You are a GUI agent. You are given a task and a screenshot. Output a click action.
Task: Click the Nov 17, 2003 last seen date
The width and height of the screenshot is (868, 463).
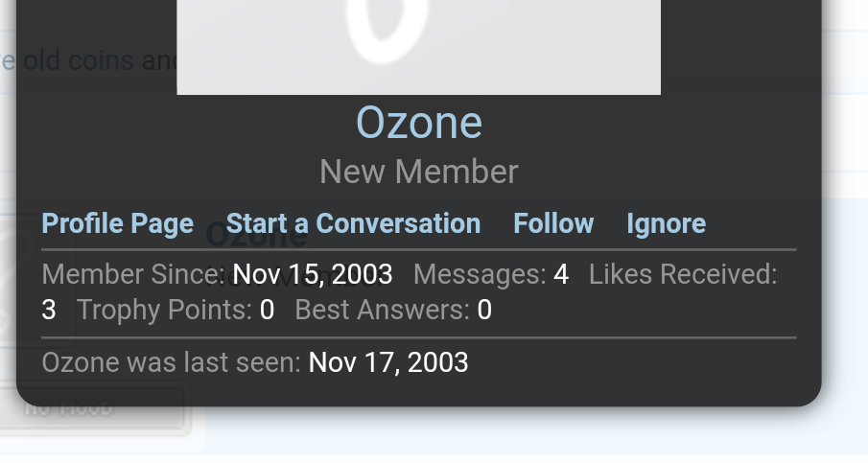[x=388, y=362]
